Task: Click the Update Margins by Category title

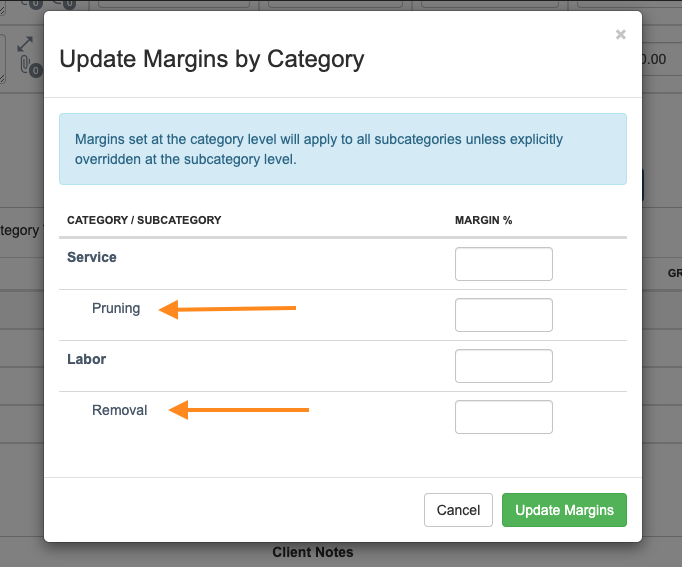Action: click(x=212, y=60)
